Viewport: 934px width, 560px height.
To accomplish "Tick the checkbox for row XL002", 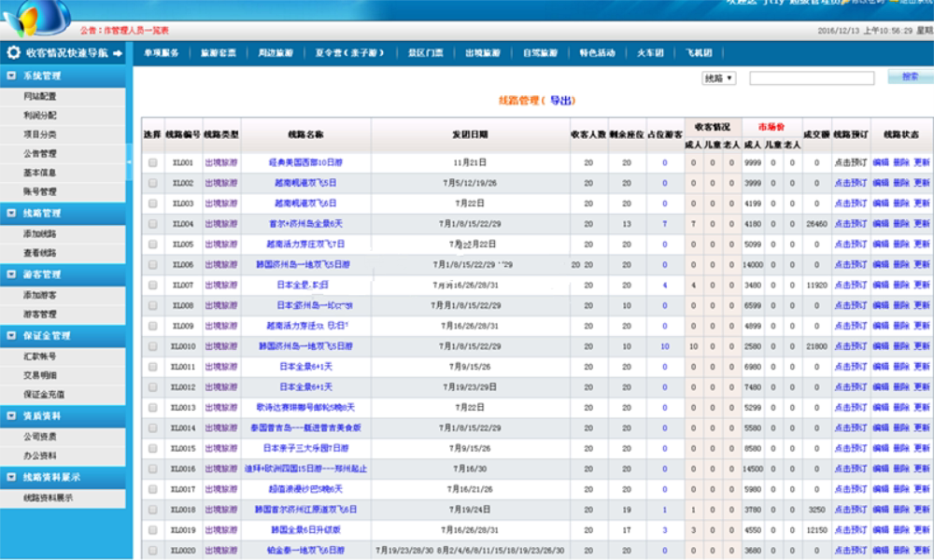I will (x=153, y=183).
